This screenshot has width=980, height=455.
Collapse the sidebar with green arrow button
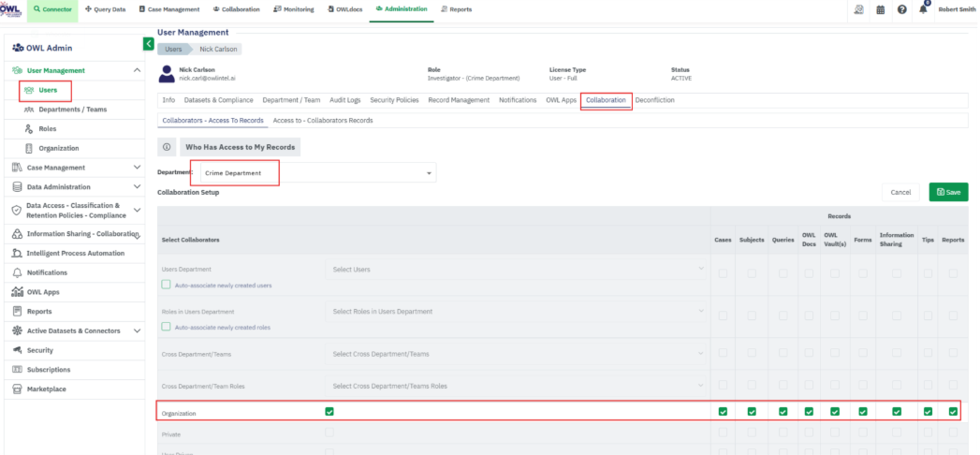point(148,44)
